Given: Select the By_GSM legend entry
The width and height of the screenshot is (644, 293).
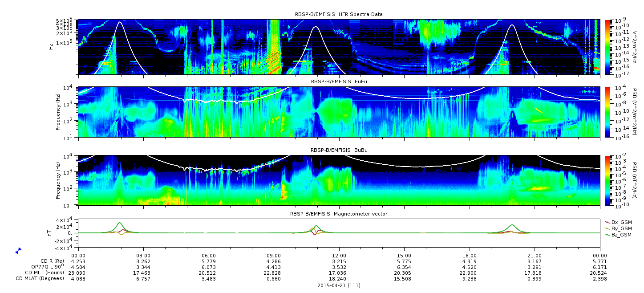Looking at the screenshot, I should (618, 228).
